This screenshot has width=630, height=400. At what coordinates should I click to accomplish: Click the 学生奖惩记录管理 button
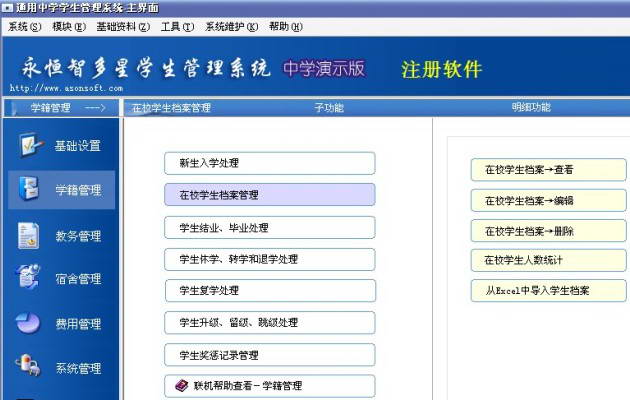point(270,355)
